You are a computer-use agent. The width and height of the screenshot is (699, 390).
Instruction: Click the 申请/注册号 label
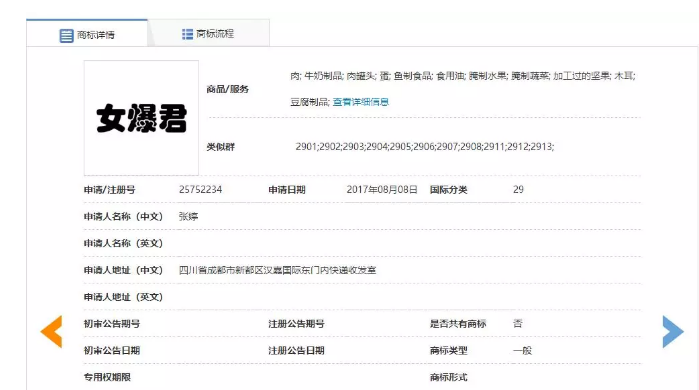(110, 190)
